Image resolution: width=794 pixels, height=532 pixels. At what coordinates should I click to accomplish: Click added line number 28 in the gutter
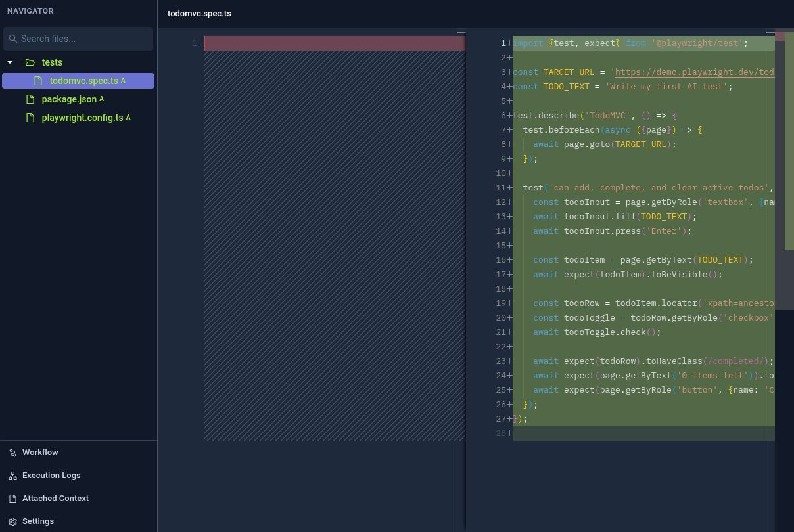[503, 433]
